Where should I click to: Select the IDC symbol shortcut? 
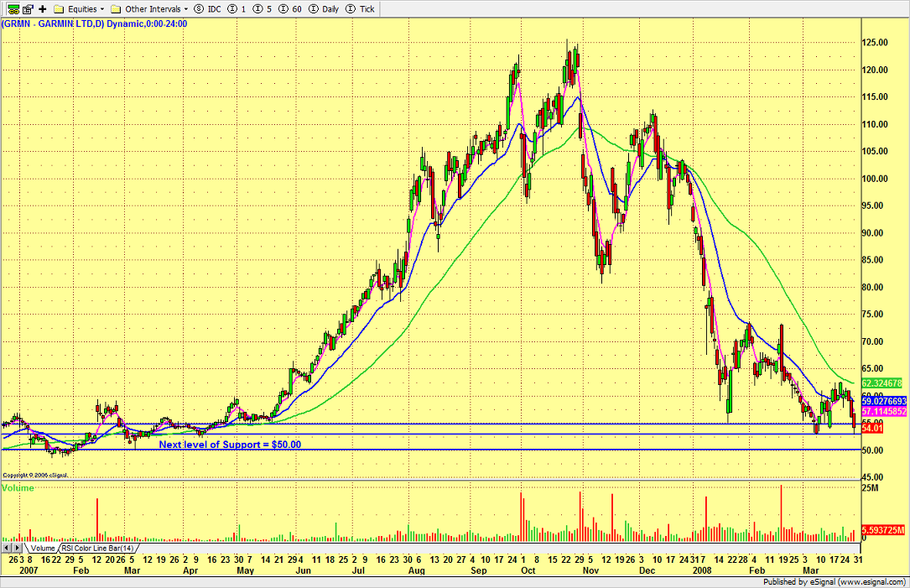tap(208, 8)
